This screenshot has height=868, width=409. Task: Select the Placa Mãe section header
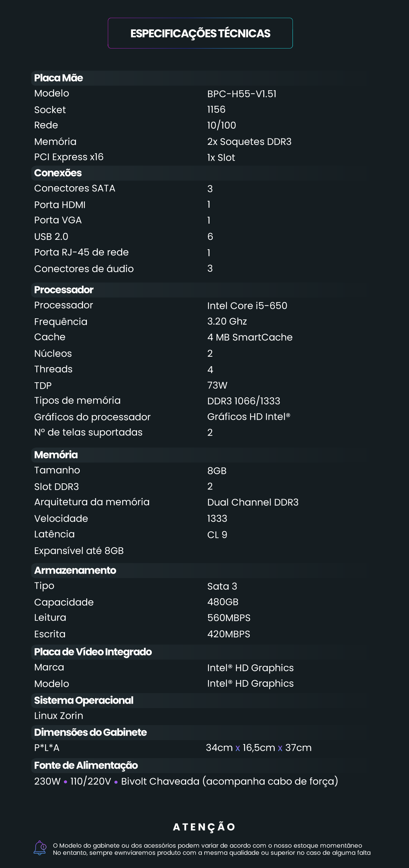click(x=59, y=78)
